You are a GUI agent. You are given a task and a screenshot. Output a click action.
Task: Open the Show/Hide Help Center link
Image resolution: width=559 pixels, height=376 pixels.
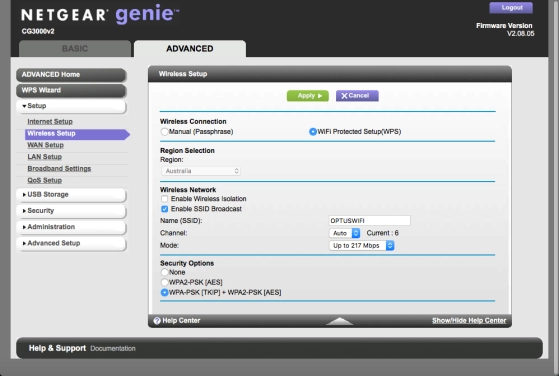[x=469, y=321]
